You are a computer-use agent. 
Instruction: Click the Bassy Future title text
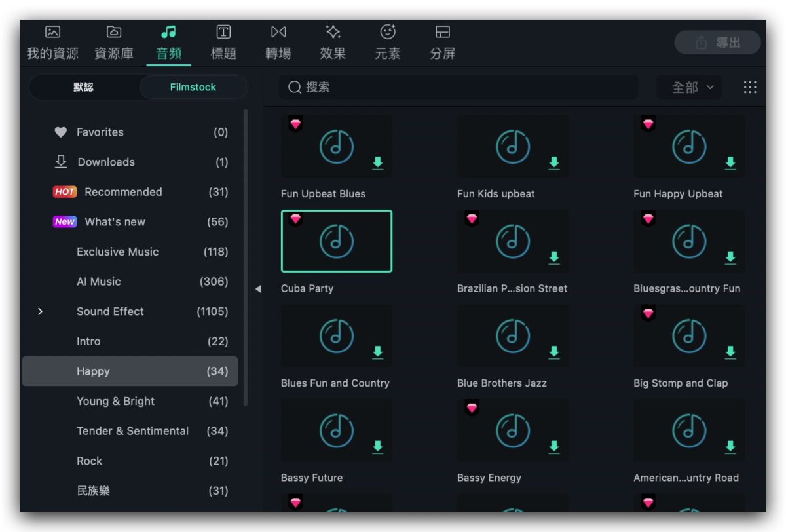312,478
